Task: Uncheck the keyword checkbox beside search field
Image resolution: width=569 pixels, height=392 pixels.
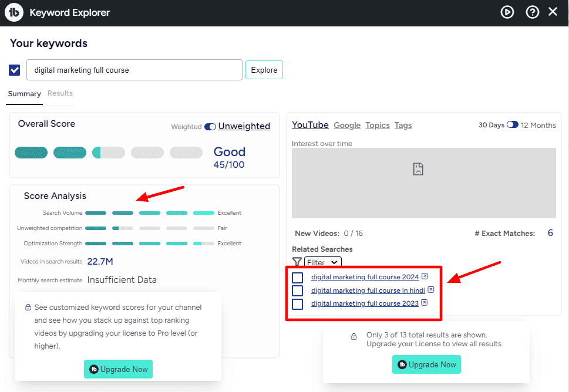Action: [x=14, y=70]
